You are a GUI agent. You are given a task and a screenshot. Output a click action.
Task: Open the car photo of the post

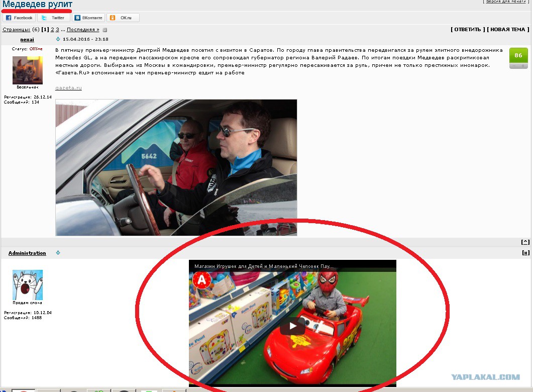176,168
